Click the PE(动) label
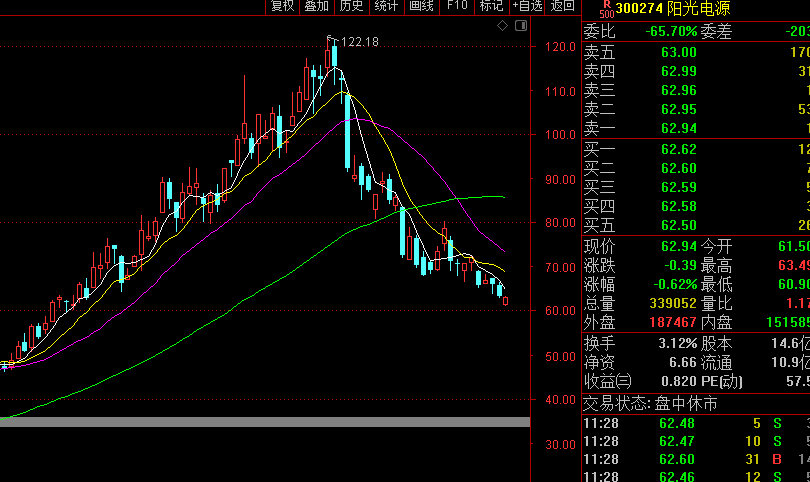The image size is (810, 482). (x=722, y=381)
